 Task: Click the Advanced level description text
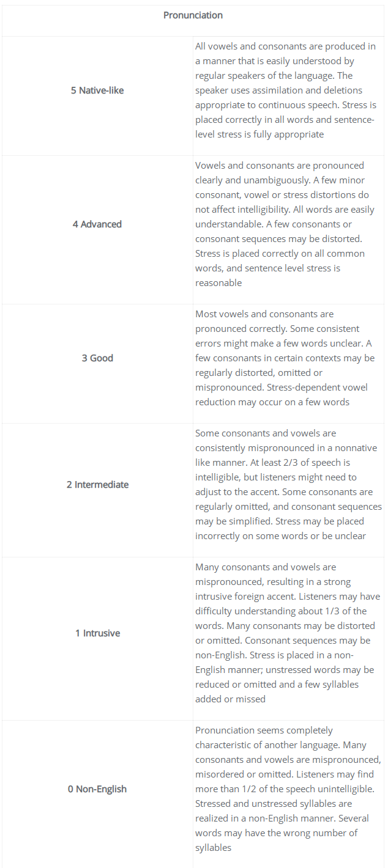point(286,224)
